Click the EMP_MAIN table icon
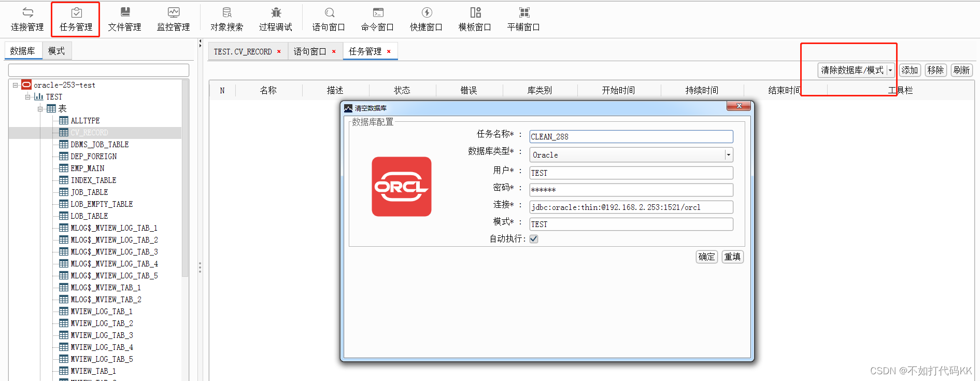 tap(64, 168)
